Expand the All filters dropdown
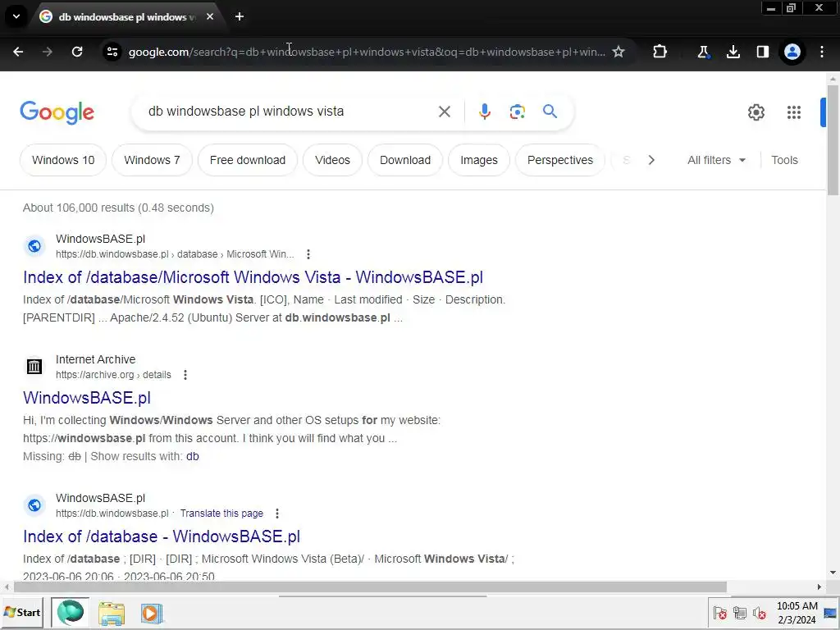 [716, 160]
